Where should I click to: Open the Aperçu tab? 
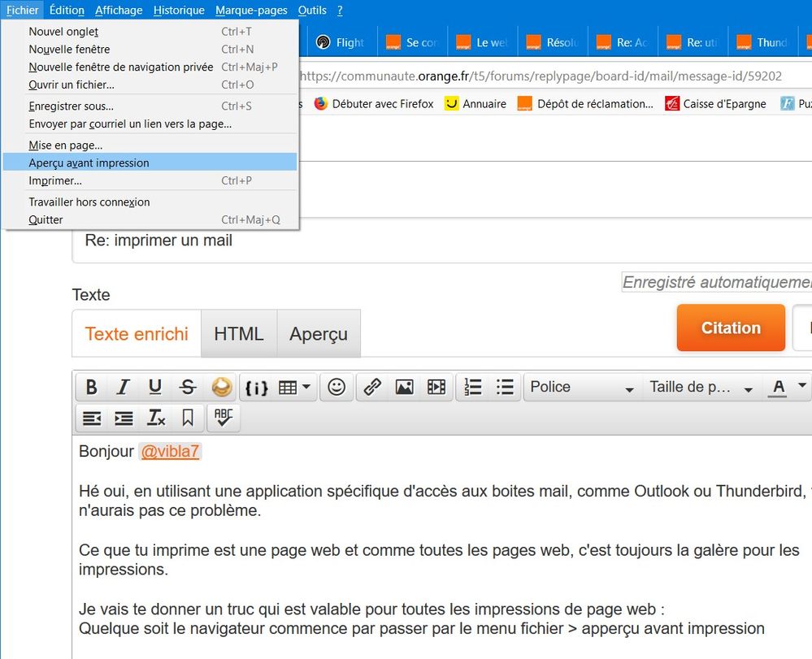319,334
